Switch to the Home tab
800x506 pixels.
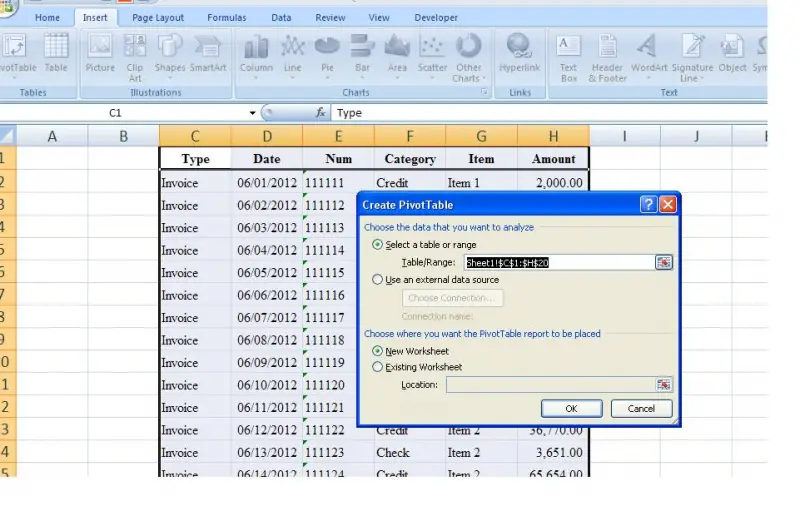pos(47,17)
